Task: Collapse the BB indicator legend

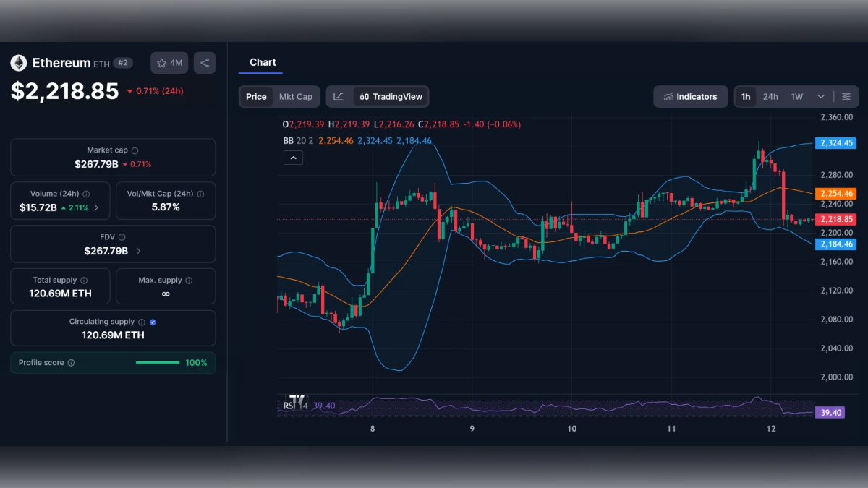Action: pyautogui.click(x=293, y=158)
